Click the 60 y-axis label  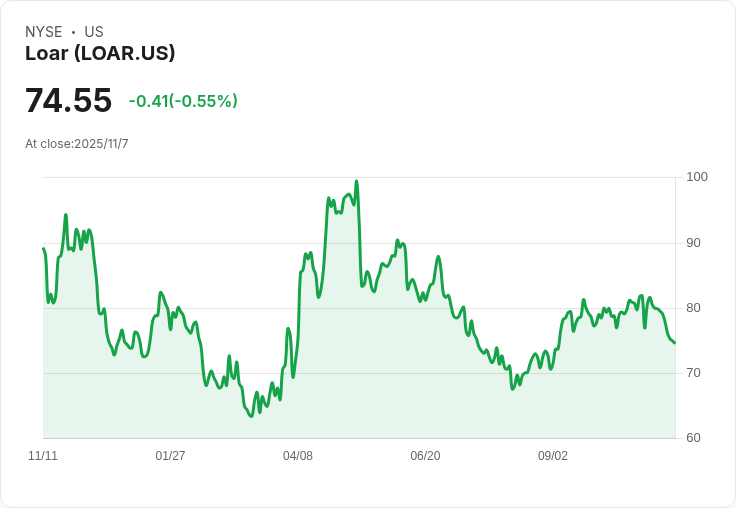pyautogui.click(x=694, y=438)
